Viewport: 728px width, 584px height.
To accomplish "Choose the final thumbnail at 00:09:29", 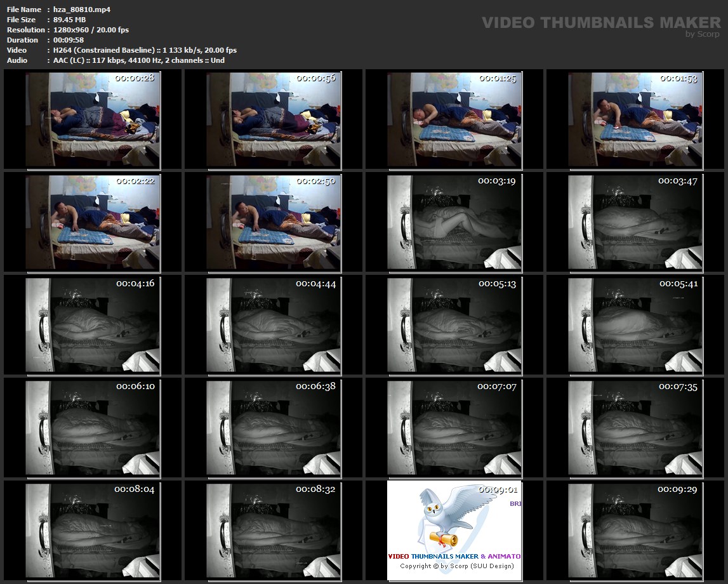I will pos(635,530).
